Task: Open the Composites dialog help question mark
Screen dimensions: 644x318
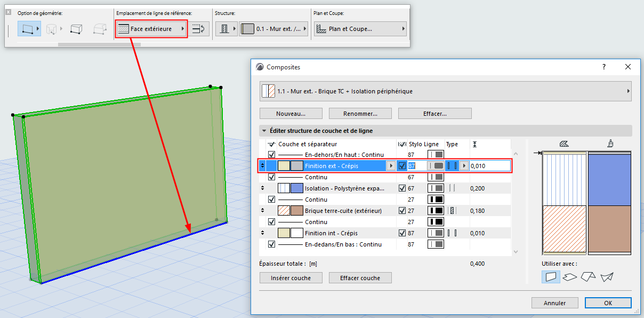Action: 604,67
